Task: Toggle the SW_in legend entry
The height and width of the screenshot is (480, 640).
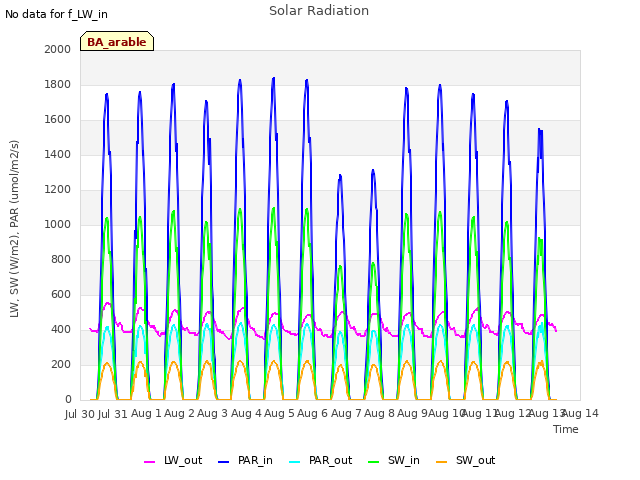Action: click(x=394, y=460)
